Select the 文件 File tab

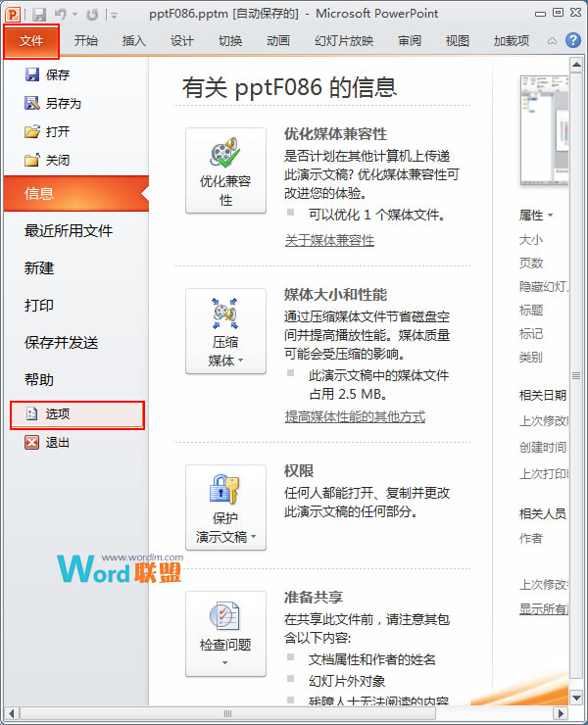tap(31, 41)
